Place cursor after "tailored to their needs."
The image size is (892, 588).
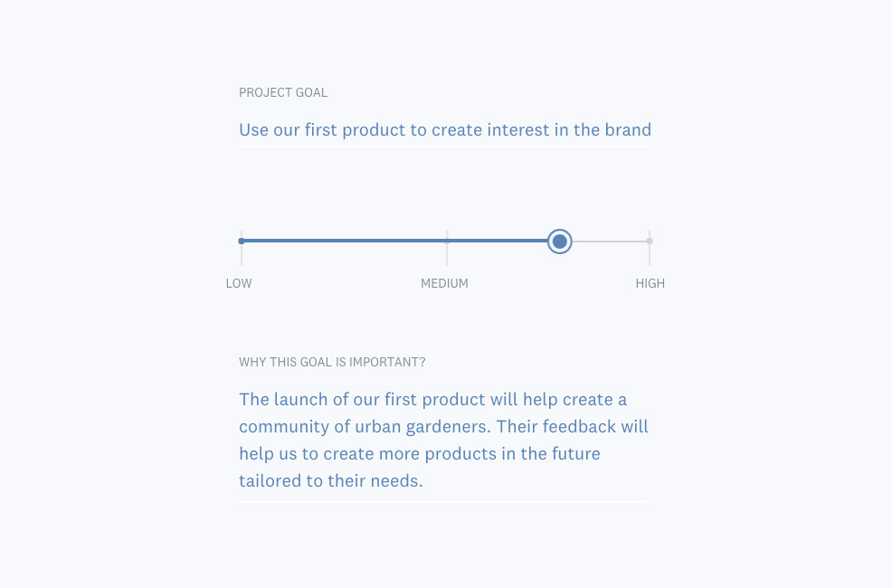pyautogui.click(x=423, y=481)
